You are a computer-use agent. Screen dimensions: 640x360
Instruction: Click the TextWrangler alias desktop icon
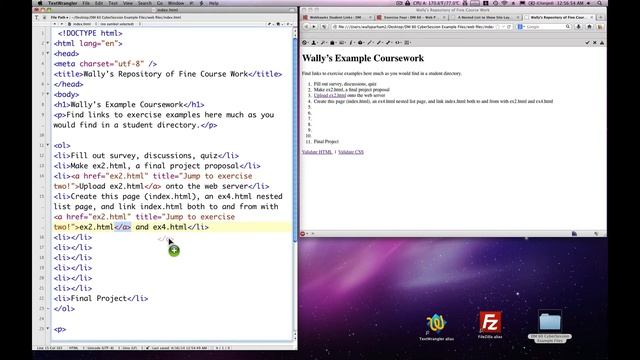436,327
